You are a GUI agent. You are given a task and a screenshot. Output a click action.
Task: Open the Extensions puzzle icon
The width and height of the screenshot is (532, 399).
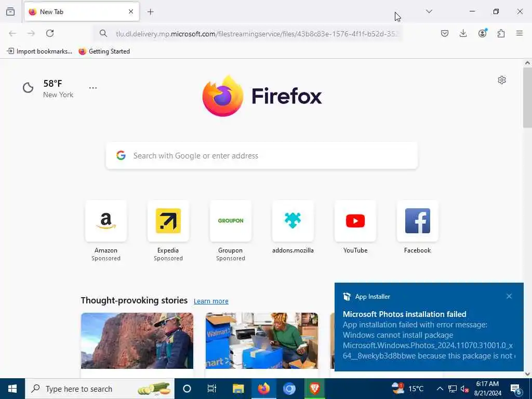(x=501, y=33)
